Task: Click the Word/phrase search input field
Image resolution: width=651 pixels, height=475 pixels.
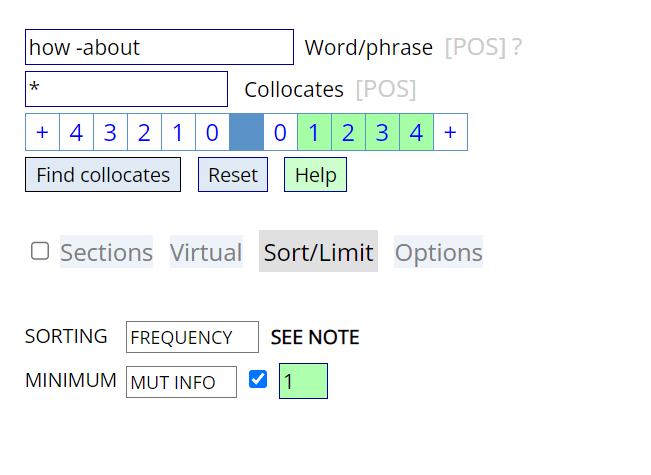Action: point(159,47)
